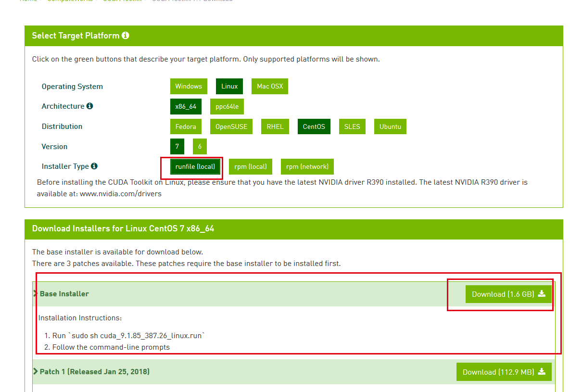
Task: Pick the Fedora distribution
Action: [x=186, y=126]
